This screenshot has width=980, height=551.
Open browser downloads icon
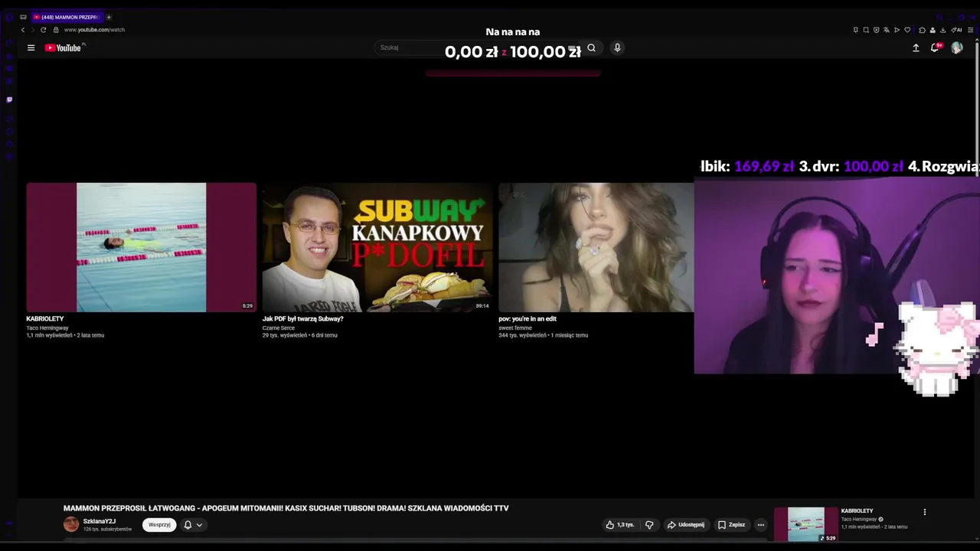click(942, 30)
